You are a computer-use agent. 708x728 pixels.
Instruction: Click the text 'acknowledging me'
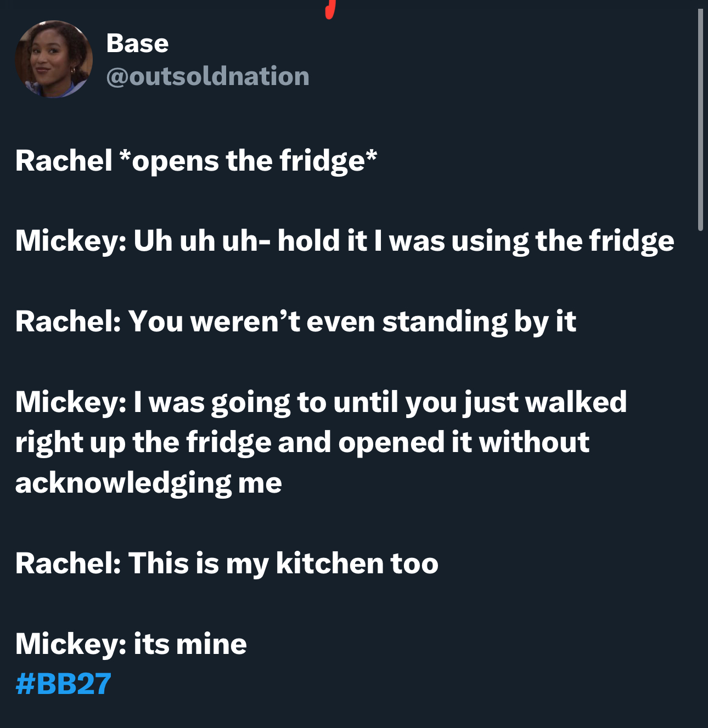pyautogui.click(x=149, y=483)
